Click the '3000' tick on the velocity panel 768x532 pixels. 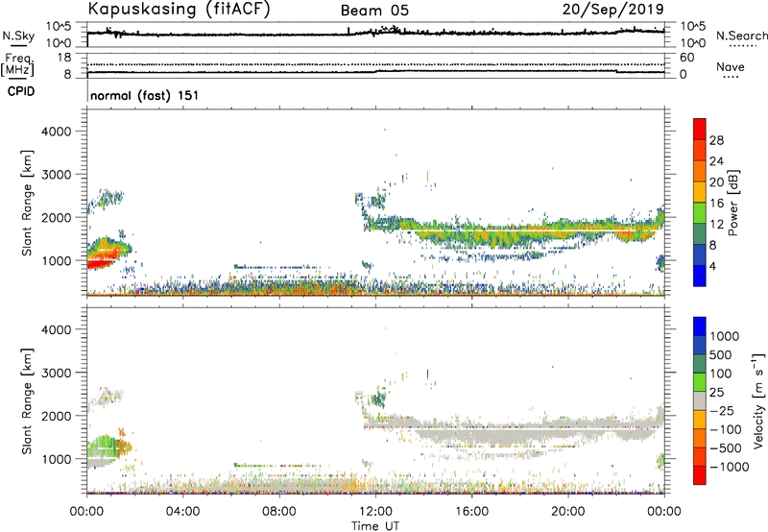56,373
